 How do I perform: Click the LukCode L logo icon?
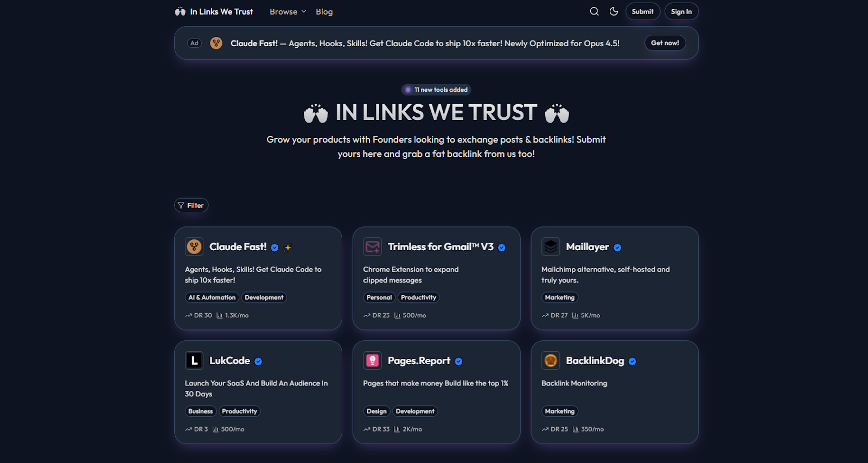[194, 360]
